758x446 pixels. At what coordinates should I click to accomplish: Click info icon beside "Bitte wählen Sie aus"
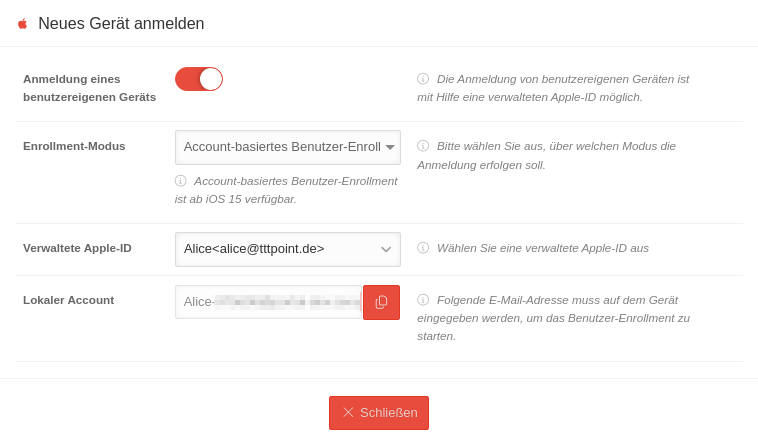click(423, 146)
